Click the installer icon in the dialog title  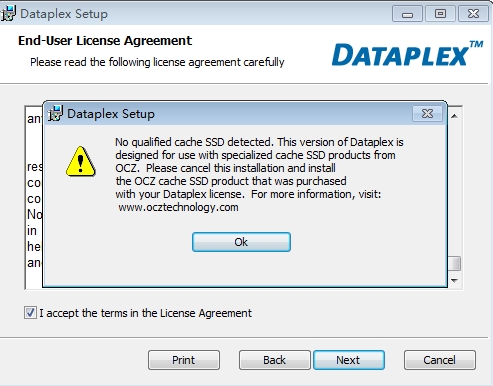55,113
